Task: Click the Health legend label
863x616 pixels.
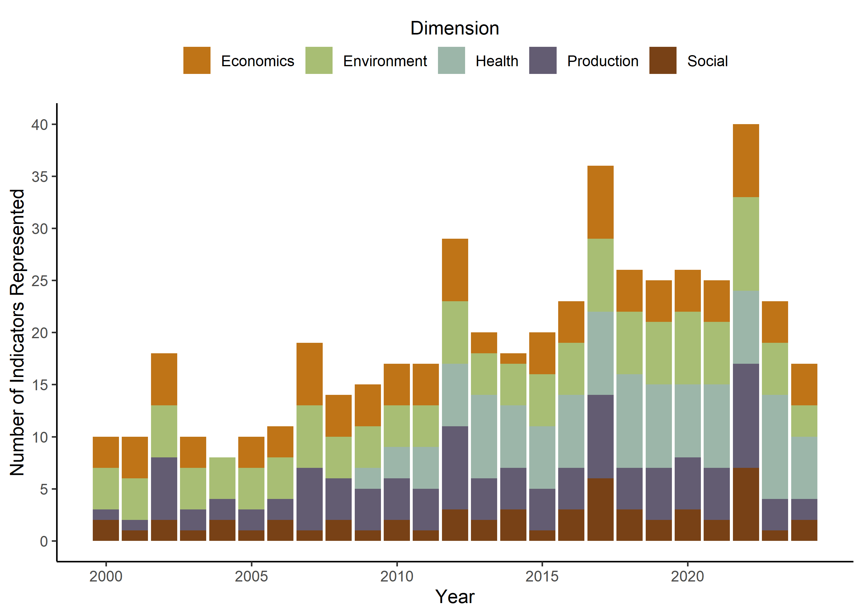Action: (497, 61)
